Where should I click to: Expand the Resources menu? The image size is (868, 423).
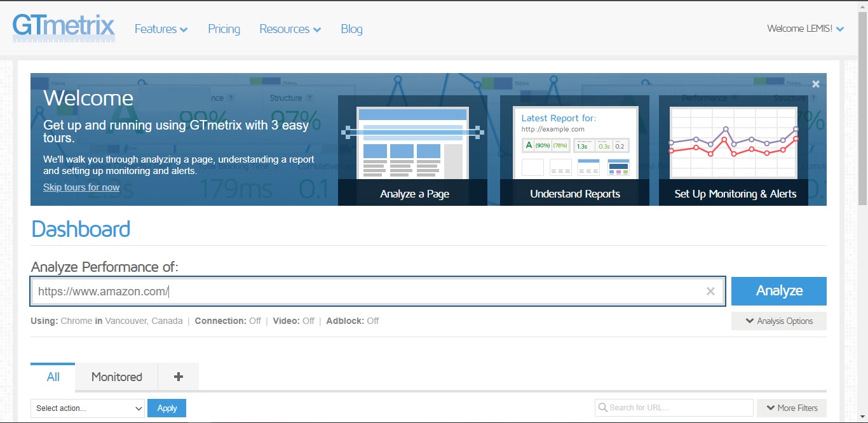290,29
